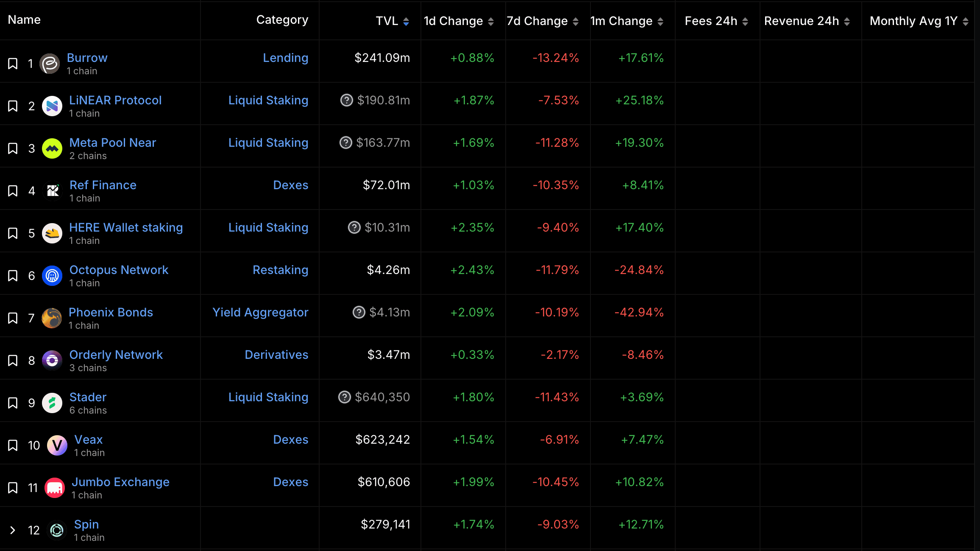Bookmark the Meta Pool Near row
Viewport: 980px width, 551px height.
(13, 148)
